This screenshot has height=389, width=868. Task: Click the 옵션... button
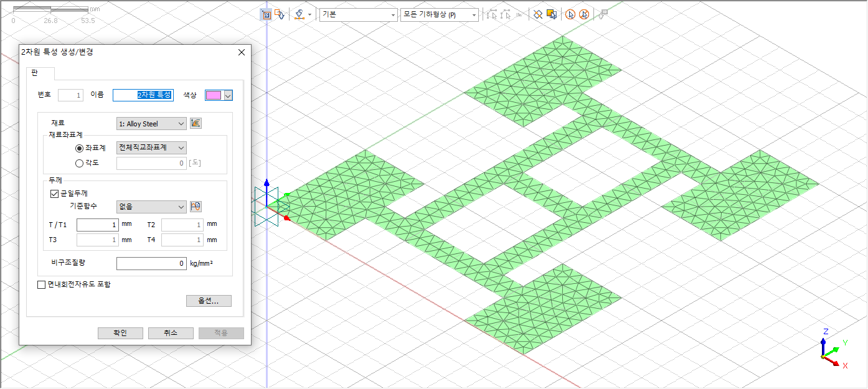pyautogui.click(x=209, y=301)
